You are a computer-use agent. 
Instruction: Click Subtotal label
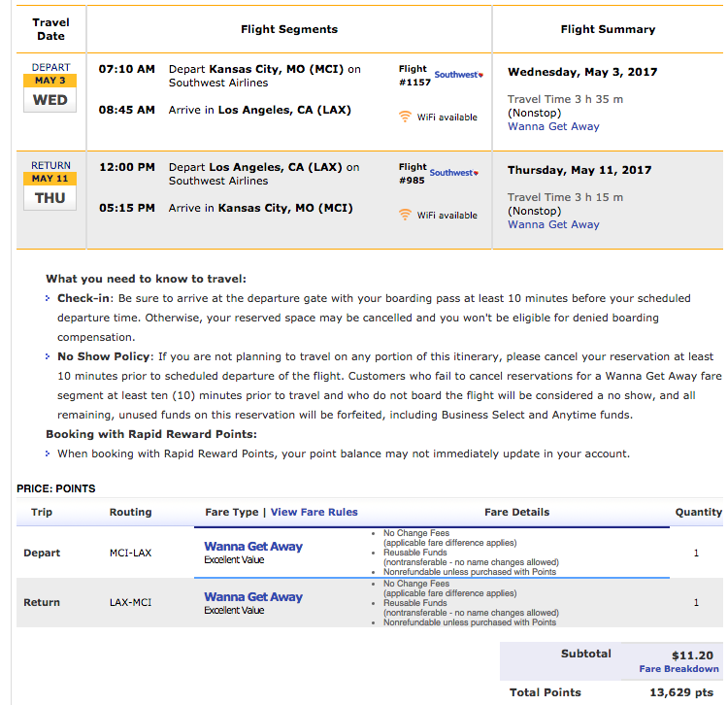click(x=586, y=654)
